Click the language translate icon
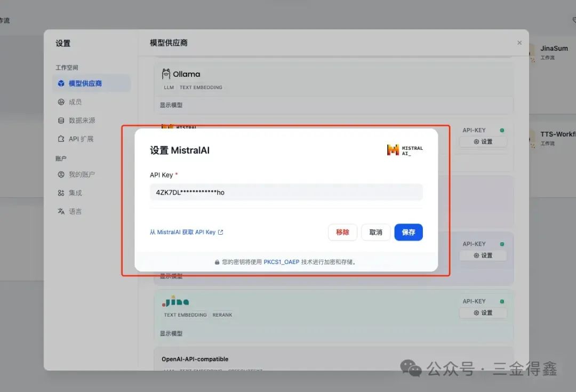Image resolution: width=576 pixels, height=392 pixels. (x=61, y=211)
